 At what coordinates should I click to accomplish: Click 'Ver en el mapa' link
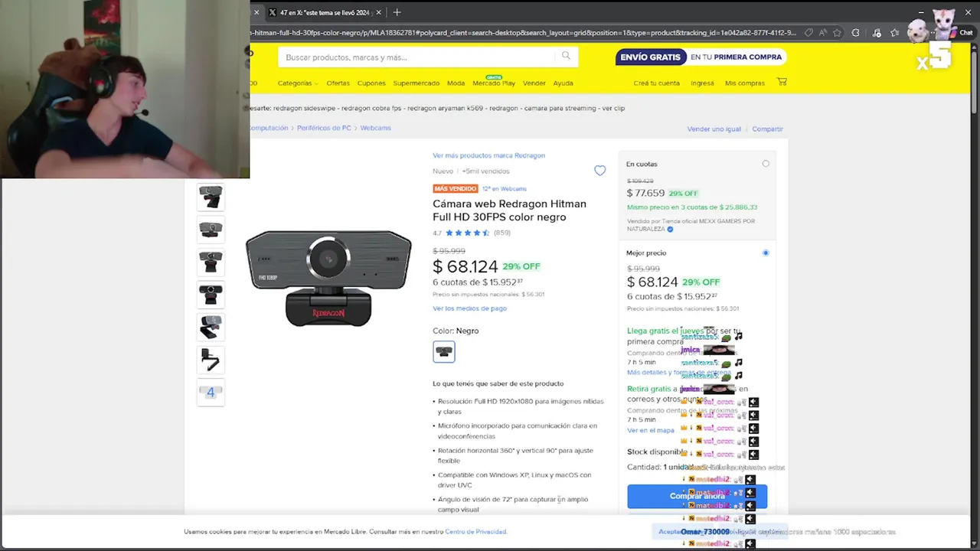pyautogui.click(x=651, y=430)
